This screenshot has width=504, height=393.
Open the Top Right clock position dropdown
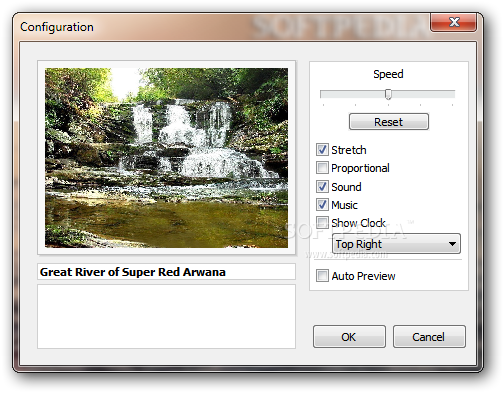[396, 244]
